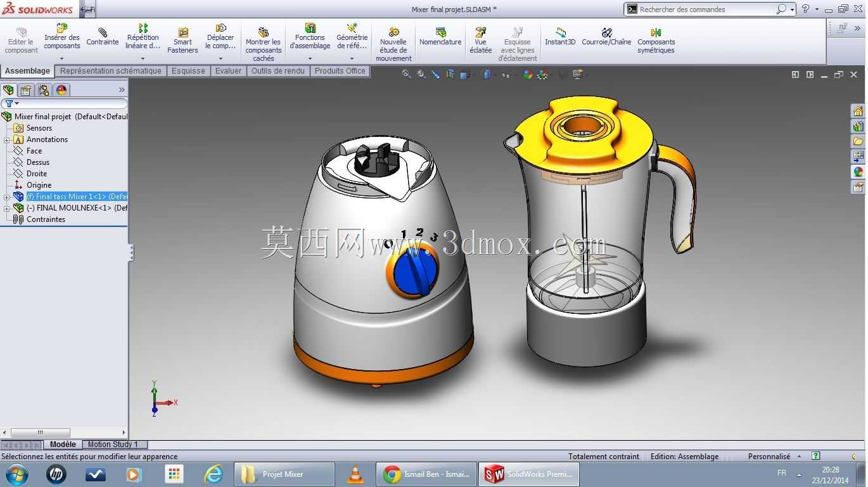Insert a Nomenclature table
This screenshot has width=868, height=487.
coord(440,37)
